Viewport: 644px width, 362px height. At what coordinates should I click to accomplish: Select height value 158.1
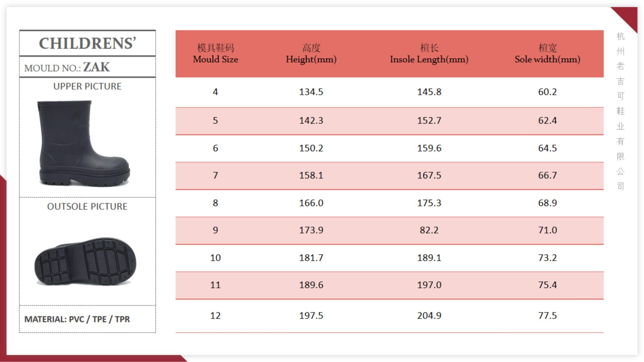click(311, 175)
